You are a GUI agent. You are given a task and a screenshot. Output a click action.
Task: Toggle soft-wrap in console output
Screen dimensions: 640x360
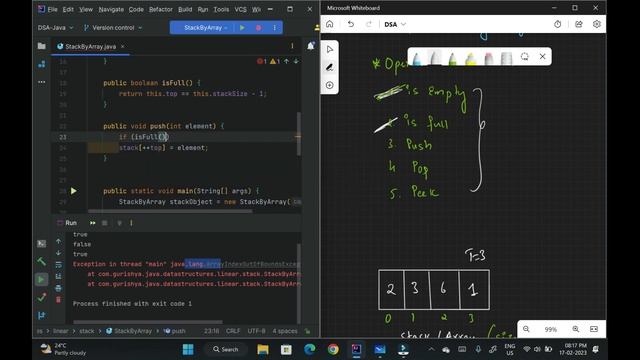(59, 265)
